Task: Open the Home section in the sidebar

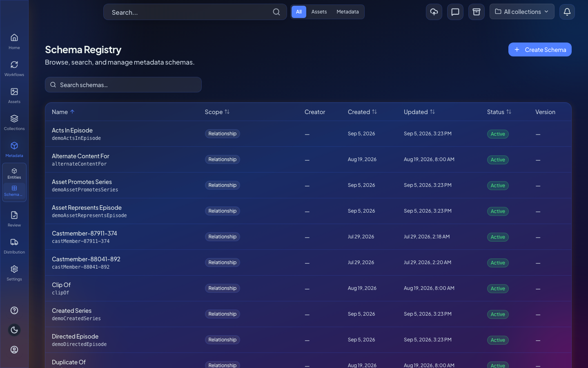Action: point(14,42)
